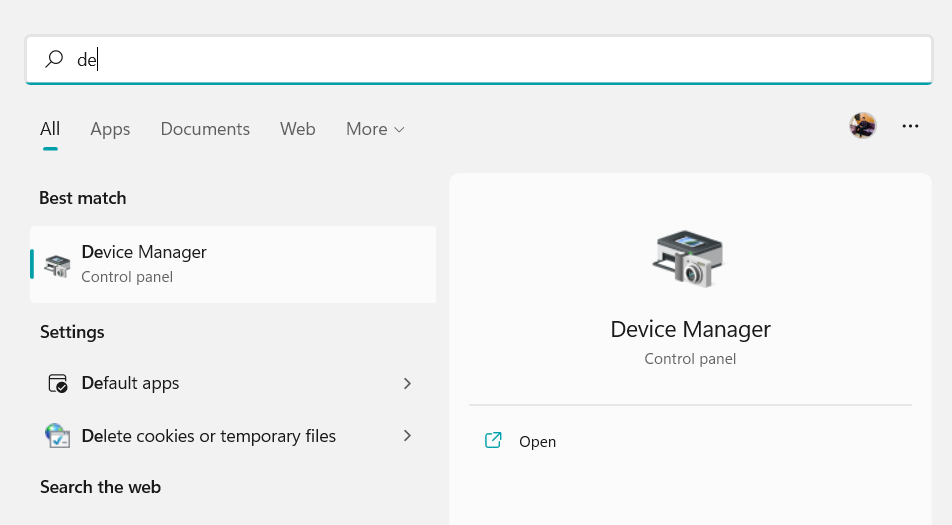Viewport: 952px width, 525px height.
Task: Click Open in the preview pane
Action: click(537, 441)
